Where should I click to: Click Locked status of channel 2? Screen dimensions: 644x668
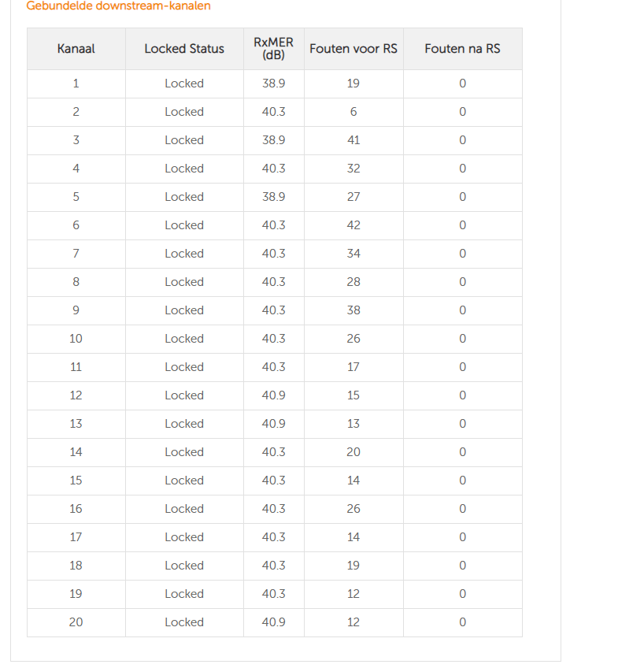pyautogui.click(x=184, y=112)
